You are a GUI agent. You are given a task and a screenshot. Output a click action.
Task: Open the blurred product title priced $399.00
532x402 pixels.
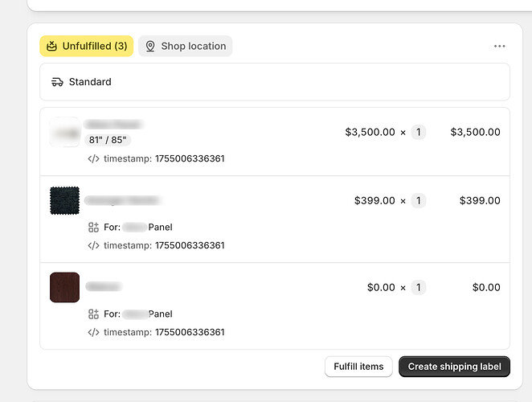click(123, 201)
